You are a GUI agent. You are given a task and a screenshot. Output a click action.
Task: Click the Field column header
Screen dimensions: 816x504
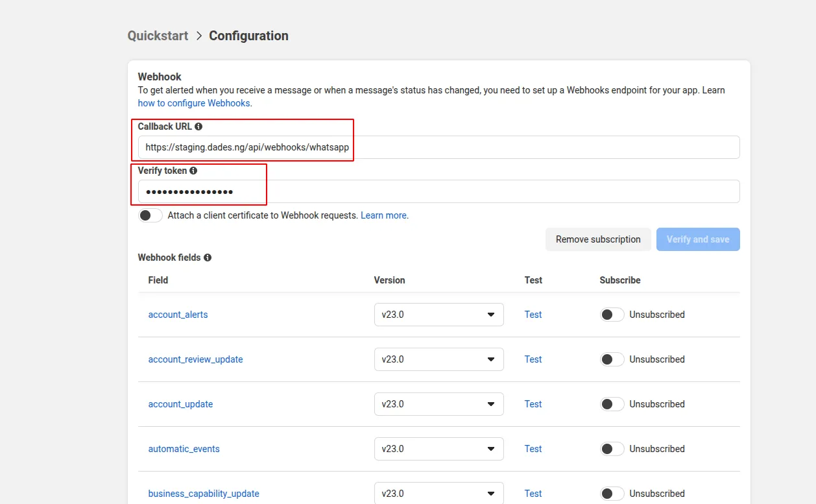pos(158,280)
